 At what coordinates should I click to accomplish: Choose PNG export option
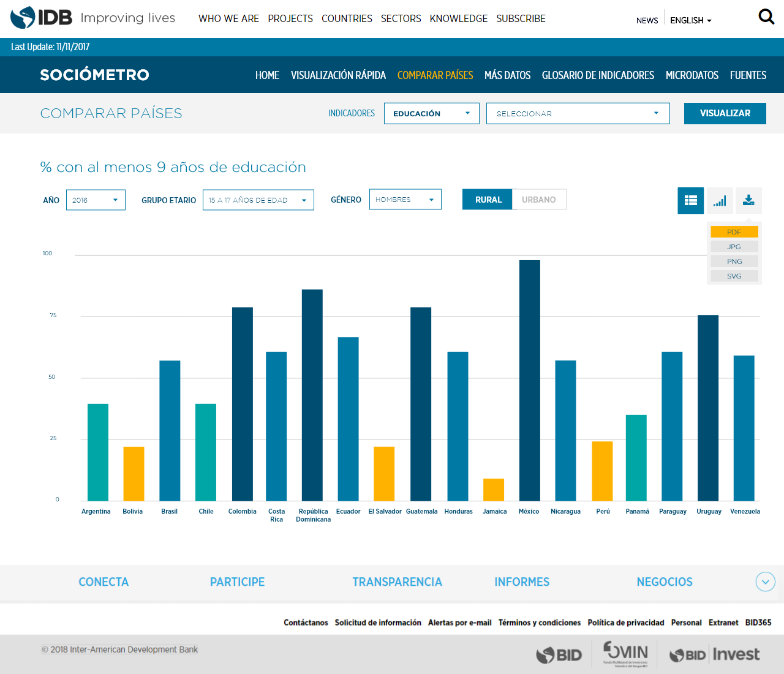click(734, 261)
